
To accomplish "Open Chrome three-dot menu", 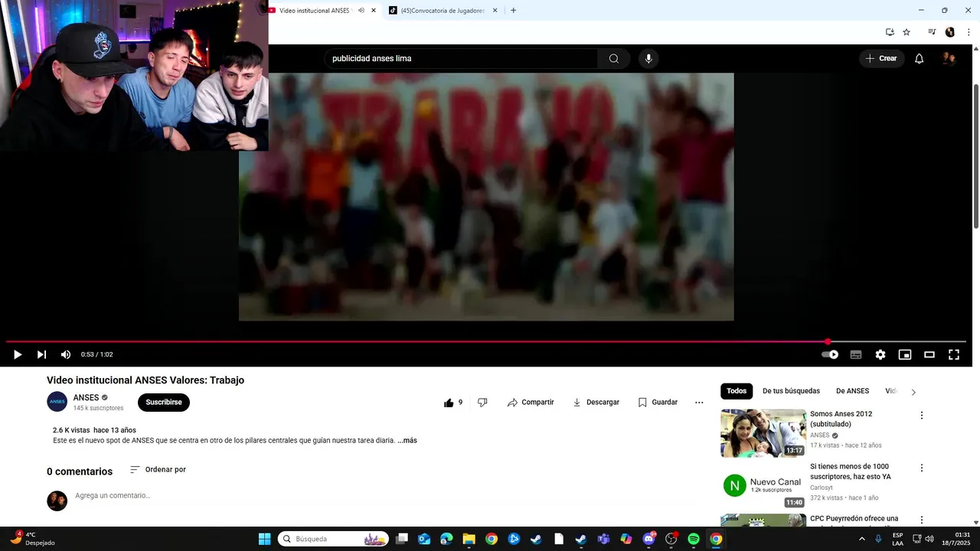I will point(969,32).
